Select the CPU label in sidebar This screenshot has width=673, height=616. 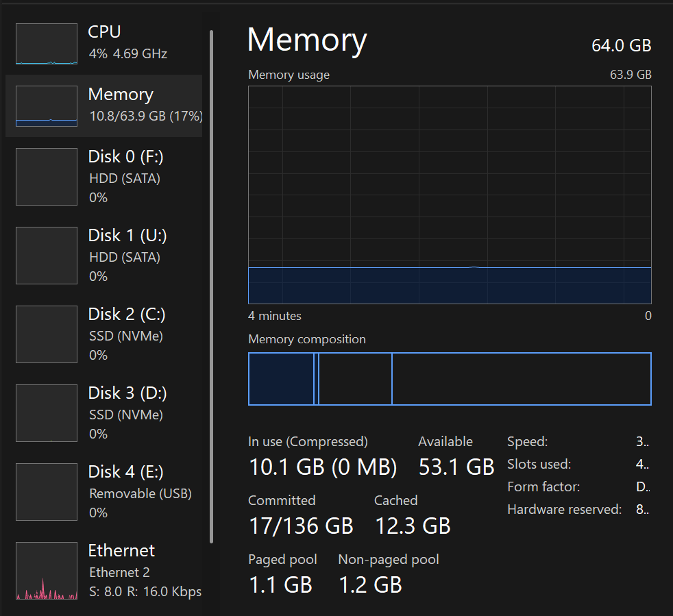104,32
